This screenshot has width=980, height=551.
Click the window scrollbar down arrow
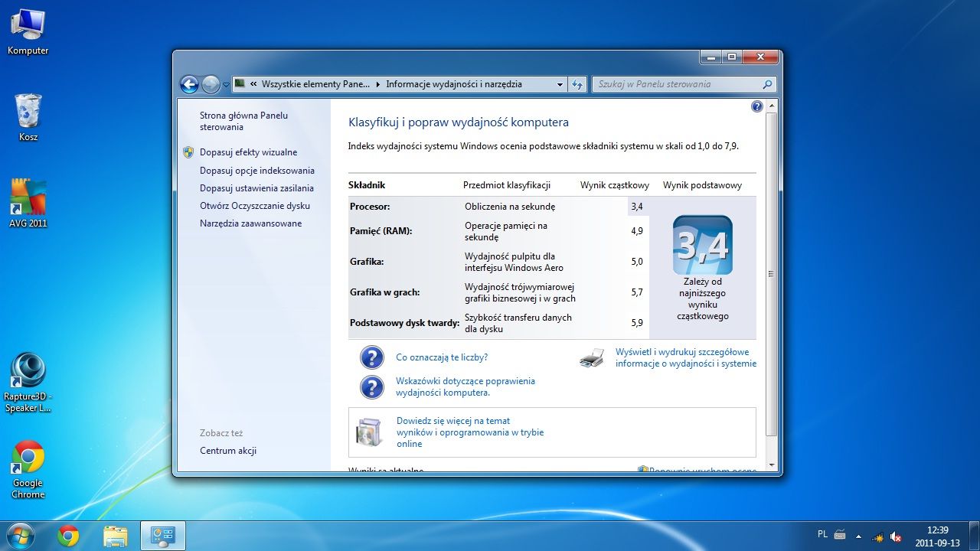pos(771,465)
